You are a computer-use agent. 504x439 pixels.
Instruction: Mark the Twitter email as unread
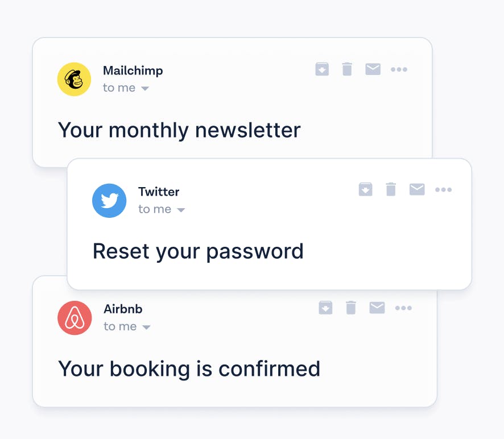[x=417, y=189]
